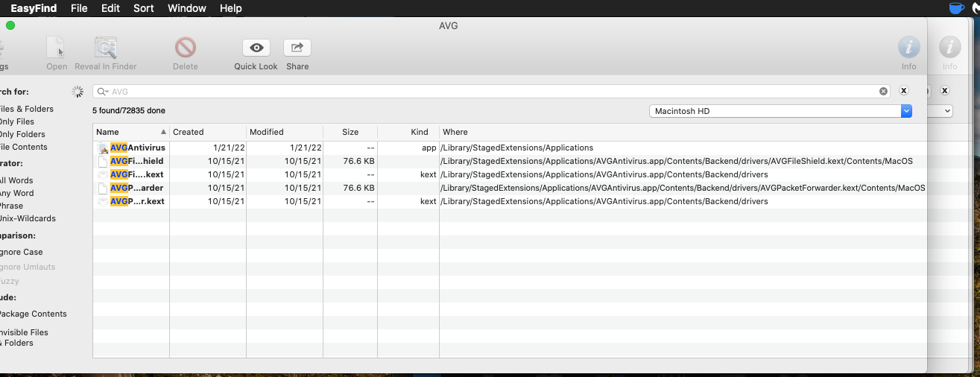
Task: Select the AVGFi....kext result name
Action: [x=137, y=174]
